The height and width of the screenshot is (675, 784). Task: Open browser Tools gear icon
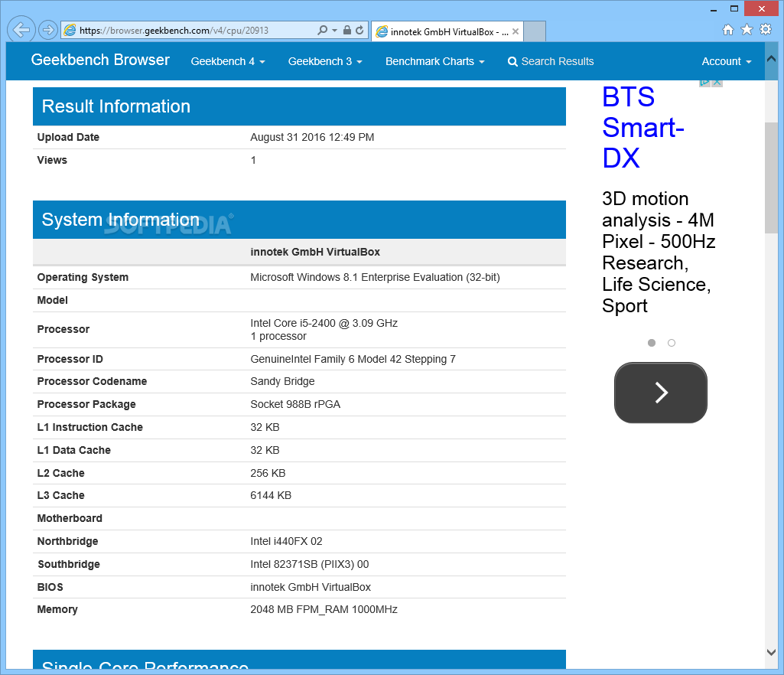pos(766,30)
